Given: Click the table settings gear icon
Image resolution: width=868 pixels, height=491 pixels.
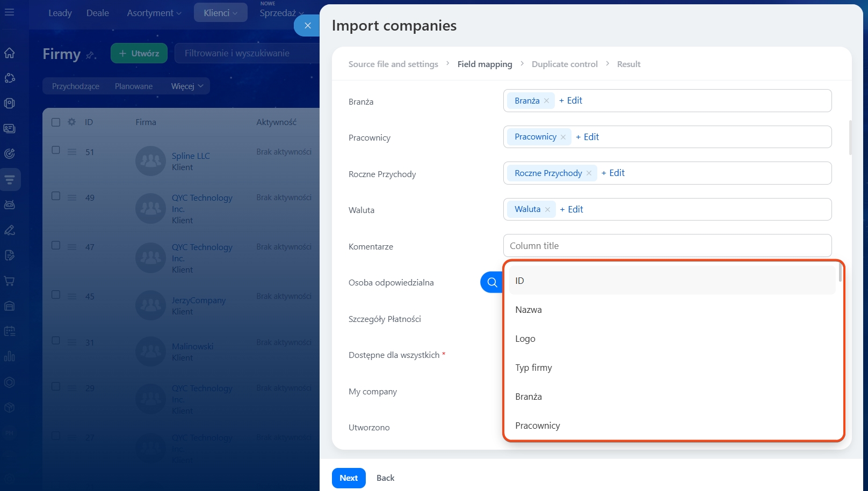Looking at the screenshot, I should 71,122.
